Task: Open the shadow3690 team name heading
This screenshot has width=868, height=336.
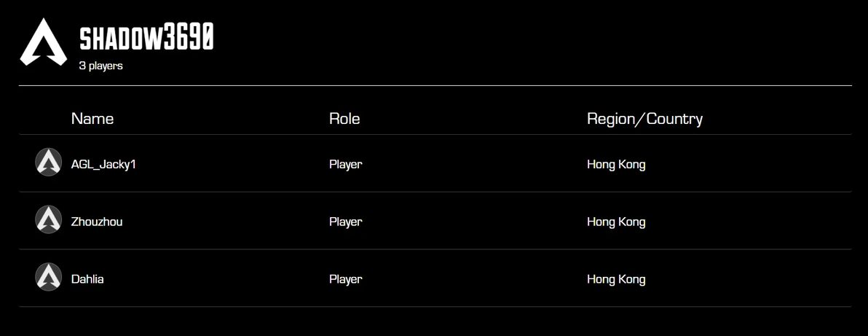Action: tap(146, 39)
